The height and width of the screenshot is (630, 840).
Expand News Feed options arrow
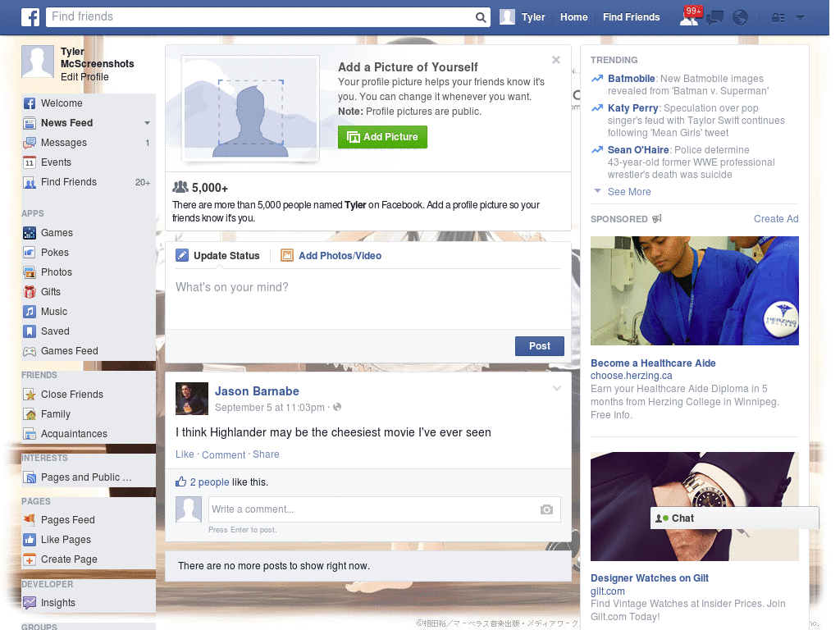click(x=147, y=123)
